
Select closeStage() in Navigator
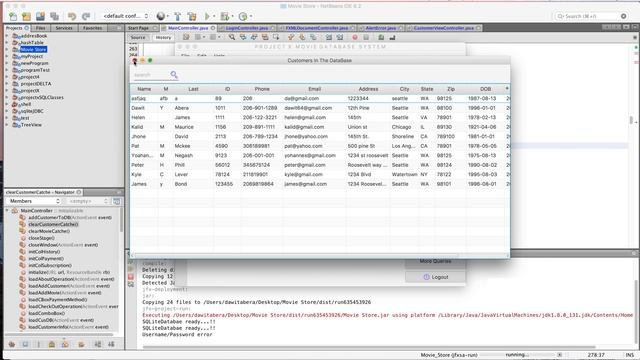pos(41,238)
